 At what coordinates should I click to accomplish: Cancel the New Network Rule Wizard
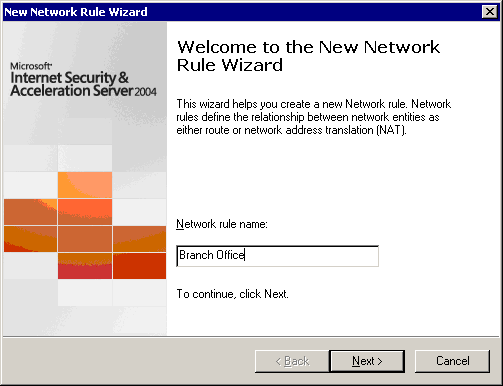click(452, 361)
